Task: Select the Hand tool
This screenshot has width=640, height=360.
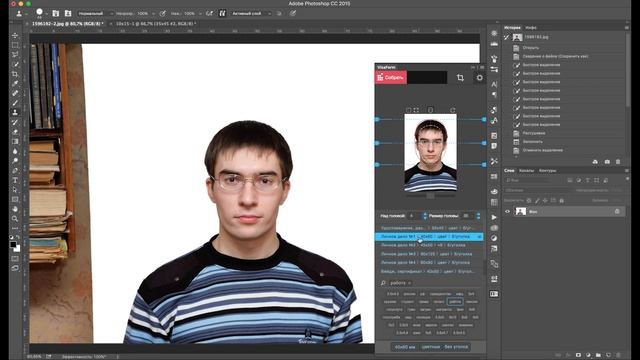Action: point(15,209)
